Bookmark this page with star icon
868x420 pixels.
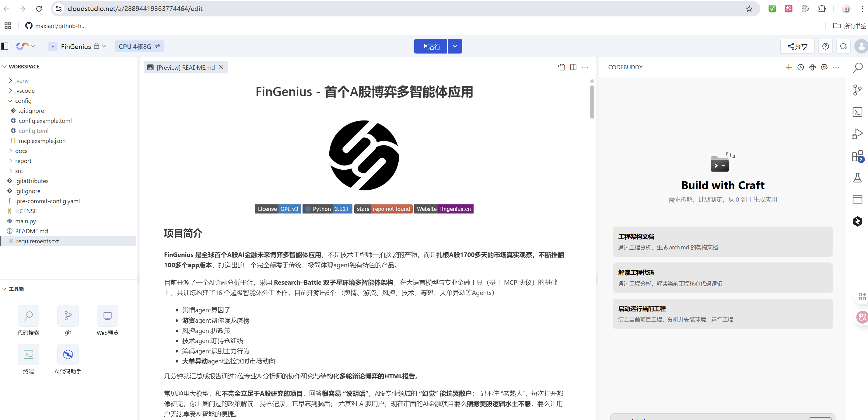click(x=749, y=9)
